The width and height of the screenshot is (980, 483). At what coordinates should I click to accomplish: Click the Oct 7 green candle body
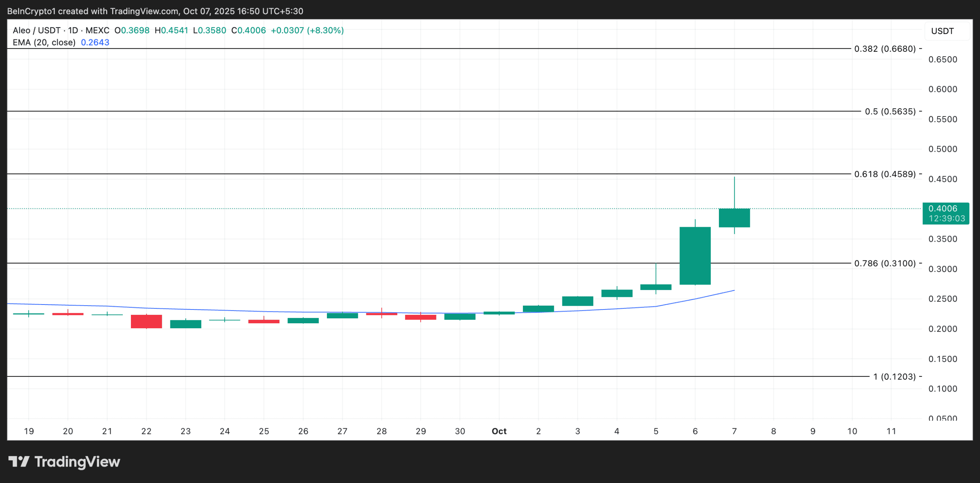(x=734, y=218)
